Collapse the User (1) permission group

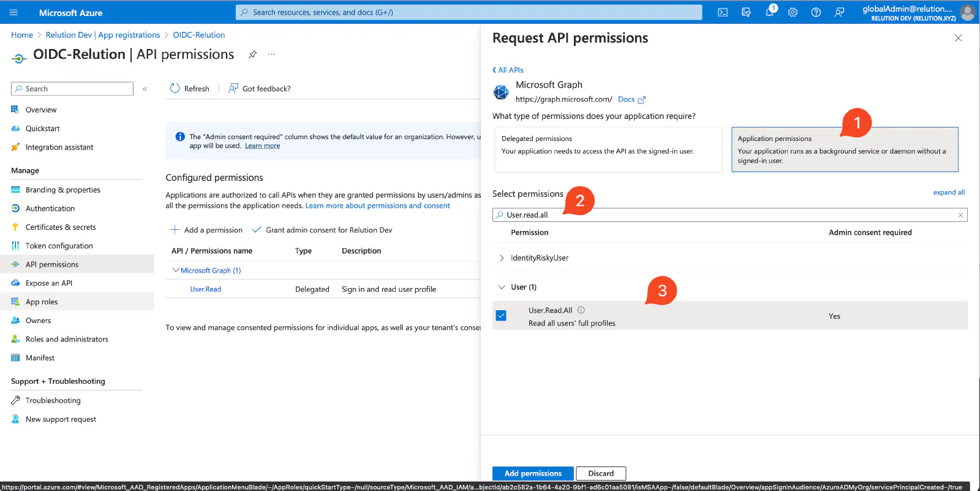pos(502,287)
